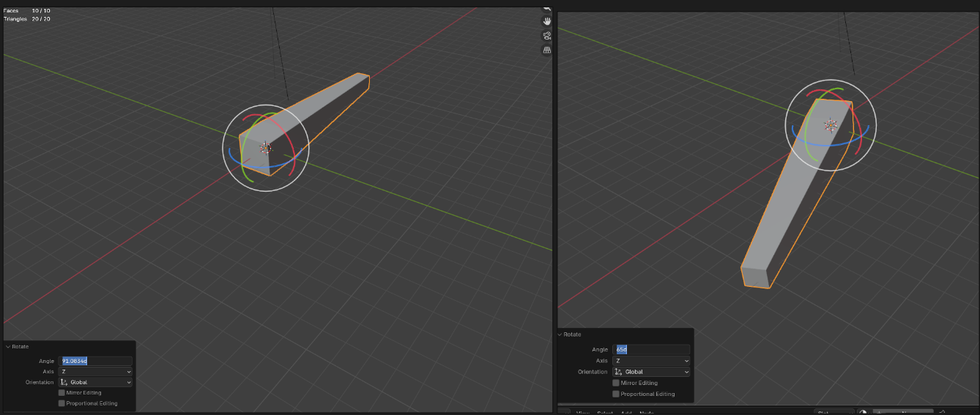Click the pan (hand) icon in left viewport
The image size is (980, 415).
(546, 21)
